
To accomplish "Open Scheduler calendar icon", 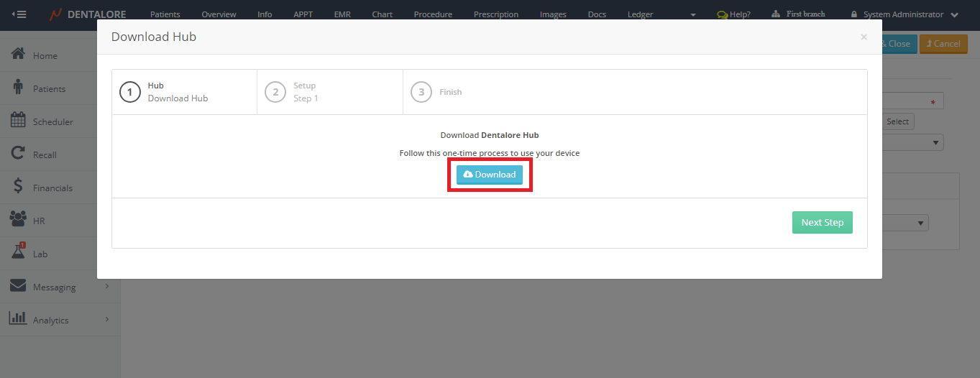I will coord(19,121).
